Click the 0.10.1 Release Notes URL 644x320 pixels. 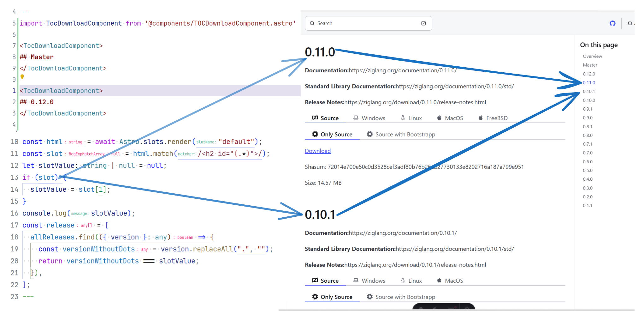coord(415,265)
